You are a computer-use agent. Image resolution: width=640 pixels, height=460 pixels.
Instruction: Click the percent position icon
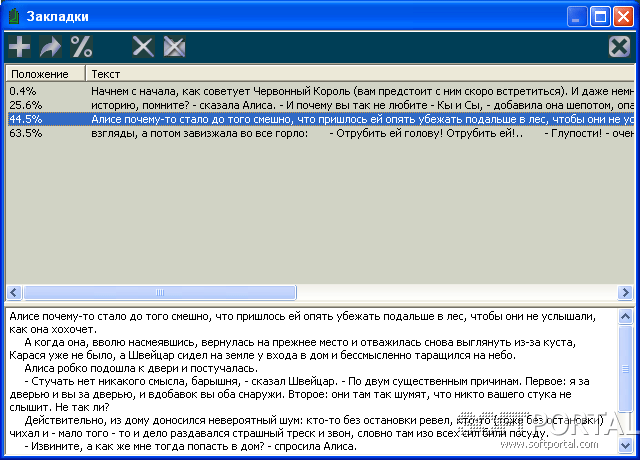click(x=82, y=47)
